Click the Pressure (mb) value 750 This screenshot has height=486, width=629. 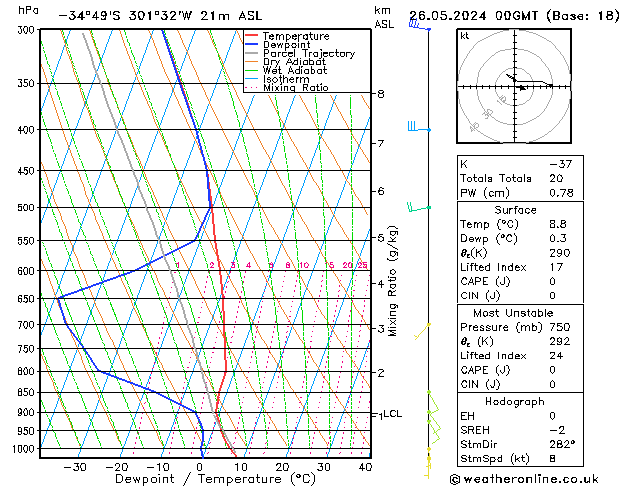tap(560, 327)
